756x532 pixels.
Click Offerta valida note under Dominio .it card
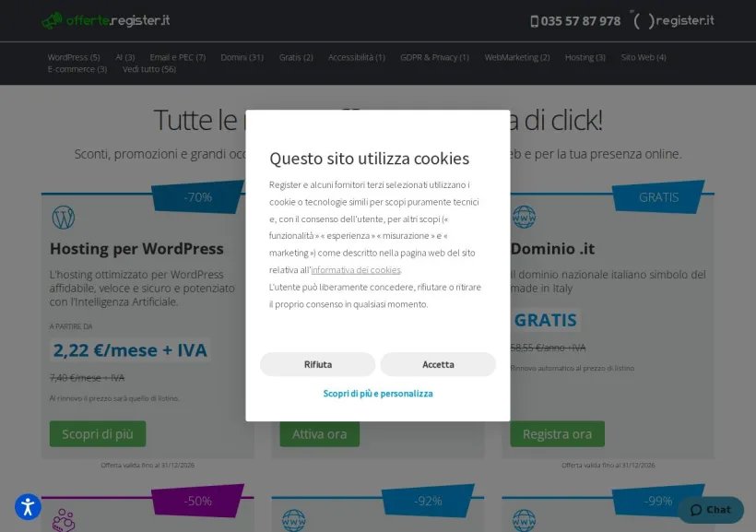[608, 465]
